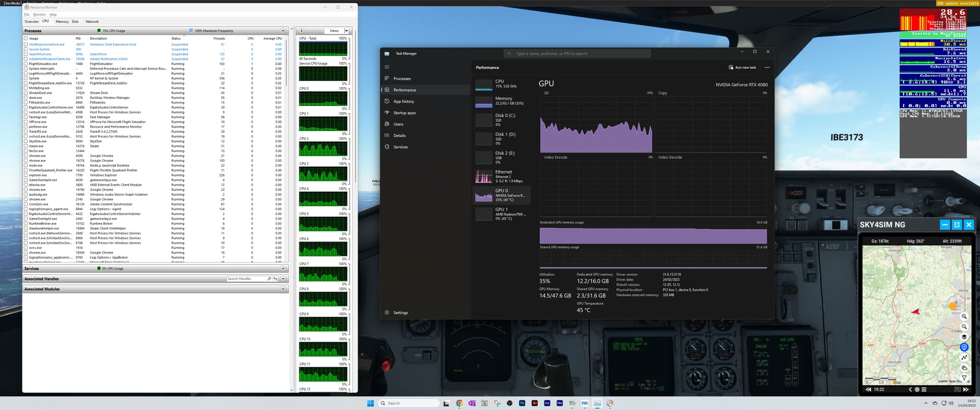980x410 pixels.
Task: Switch to the Memory tab in Resource Monitor
Action: tap(62, 21)
